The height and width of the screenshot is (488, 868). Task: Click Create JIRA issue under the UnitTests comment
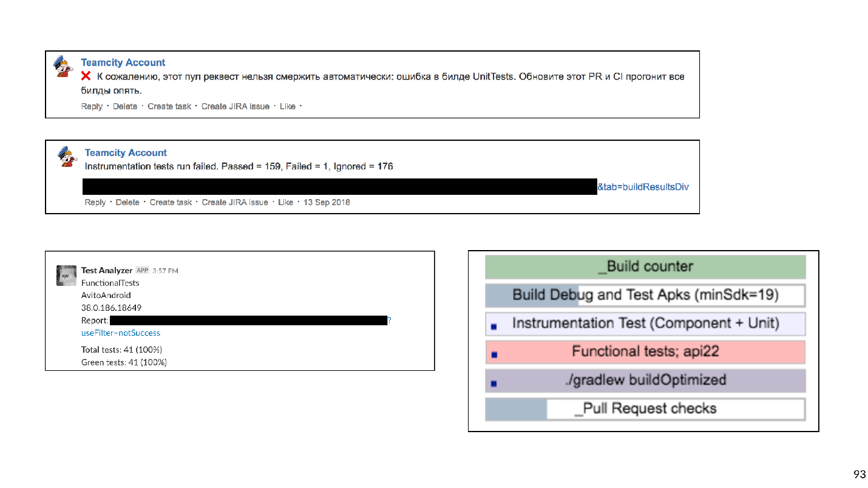pyautogui.click(x=236, y=106)
